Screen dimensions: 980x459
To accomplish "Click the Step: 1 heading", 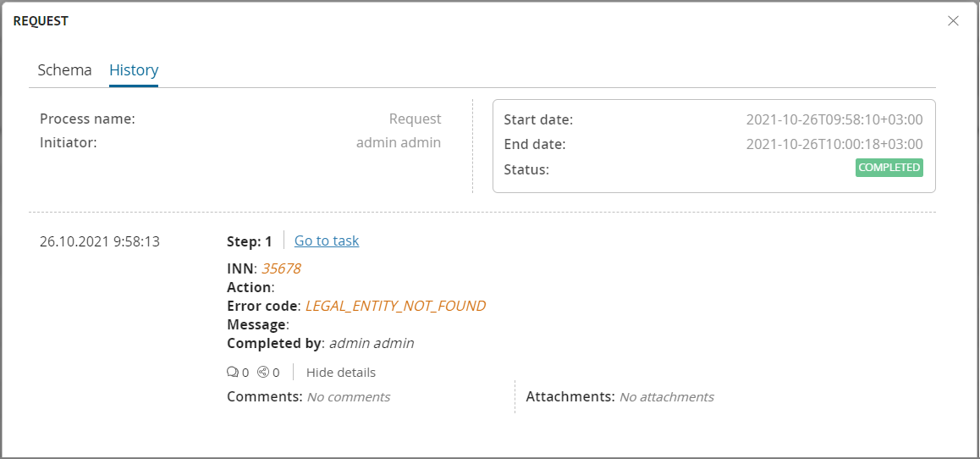I will pyautogui.click(x=250, y=241).
